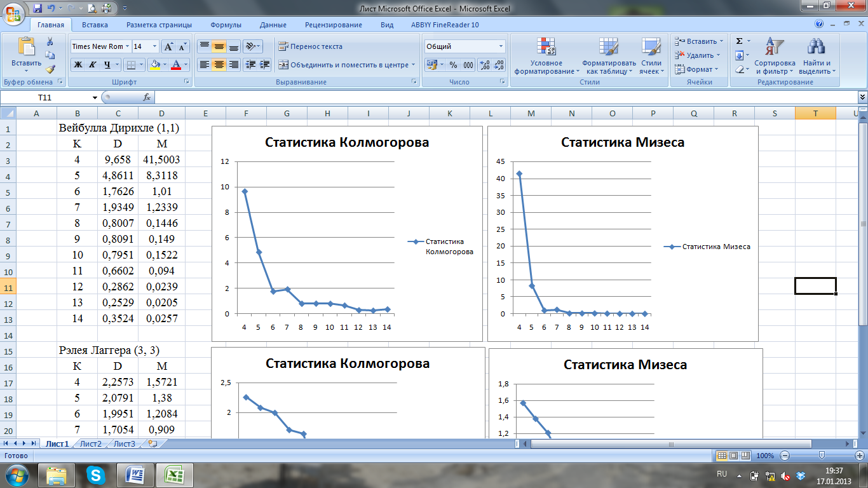The width and height of the screenshot is (868, 488).
Task: Toggle Italic (К) formatting
Action: [x=93, y=65]
